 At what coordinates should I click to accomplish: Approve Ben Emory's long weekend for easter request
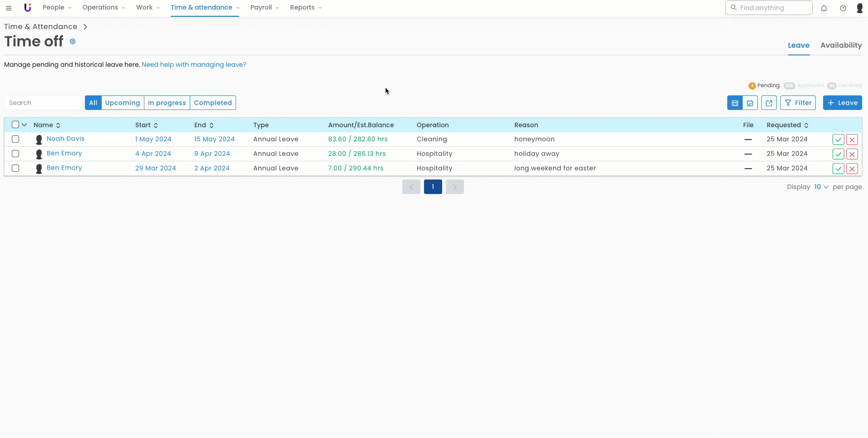coord(838,169)
